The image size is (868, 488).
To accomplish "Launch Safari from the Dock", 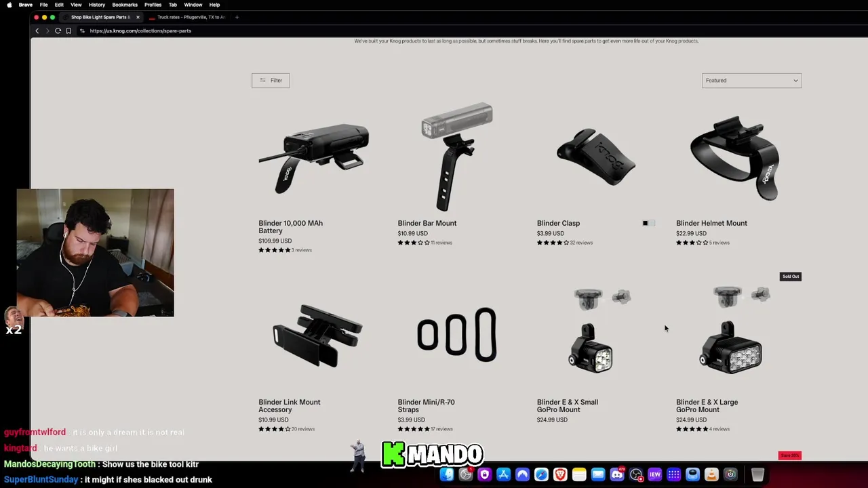I will [541, 474].
